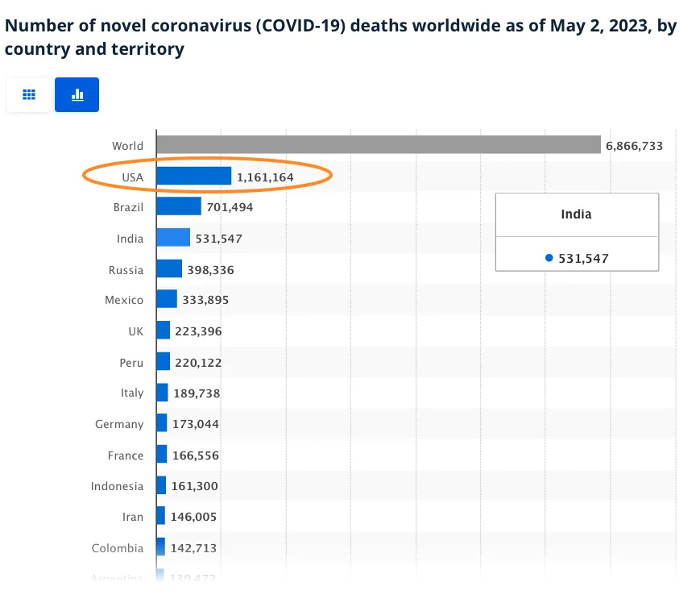Image resolution: width=700 pixels, height=599 pixels.
Task: Select the Iran bar
Action: tap(161, 517)
